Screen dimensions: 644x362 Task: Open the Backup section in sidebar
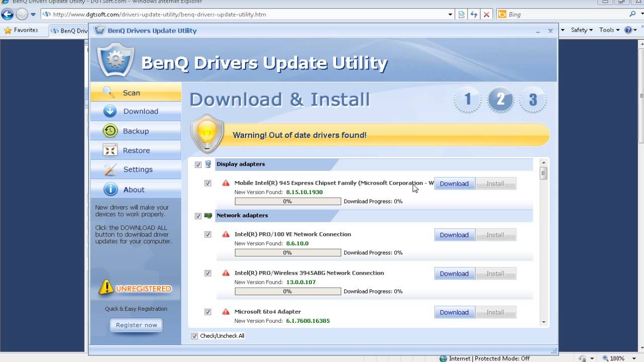point(136,131)
